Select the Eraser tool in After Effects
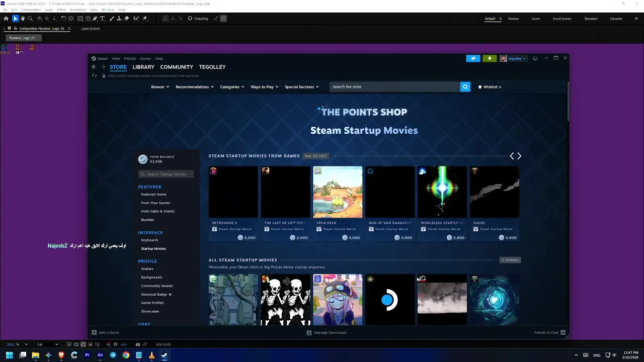The height and width of the screenshot is (362, 644). coord(126,19)
